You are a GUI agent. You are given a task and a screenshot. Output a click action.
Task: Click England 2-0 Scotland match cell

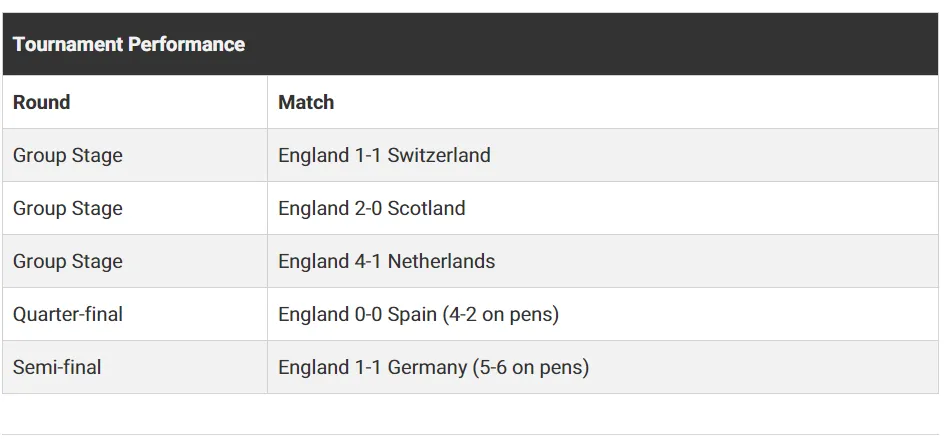tap(602, 208)
